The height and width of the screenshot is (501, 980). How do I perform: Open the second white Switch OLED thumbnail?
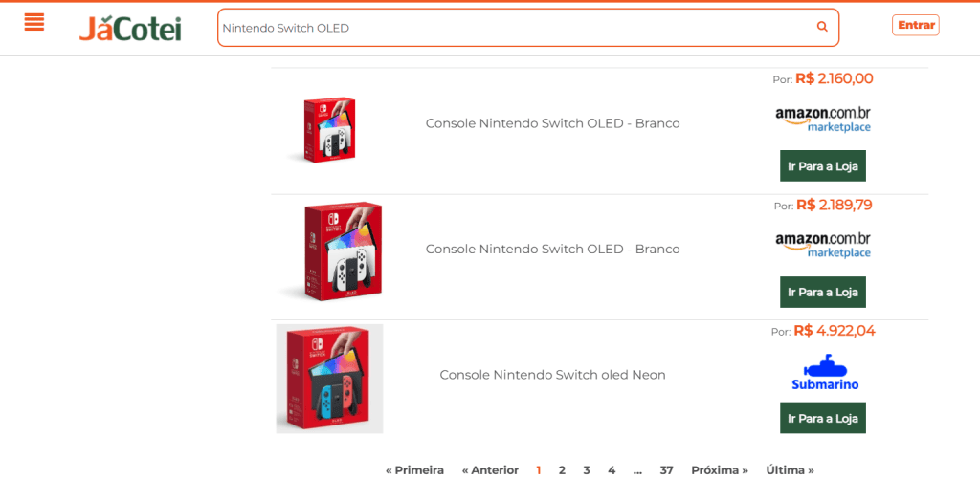(x=330, y=251)
